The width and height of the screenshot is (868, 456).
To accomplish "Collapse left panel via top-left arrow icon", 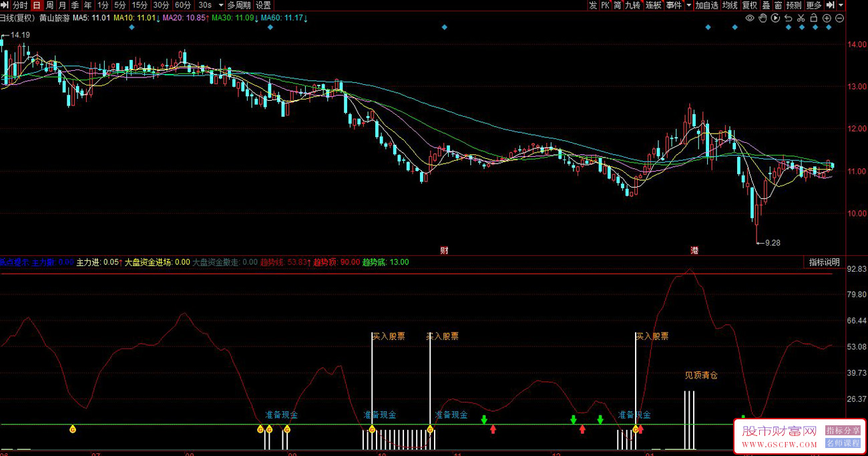I will click(5, 5).
